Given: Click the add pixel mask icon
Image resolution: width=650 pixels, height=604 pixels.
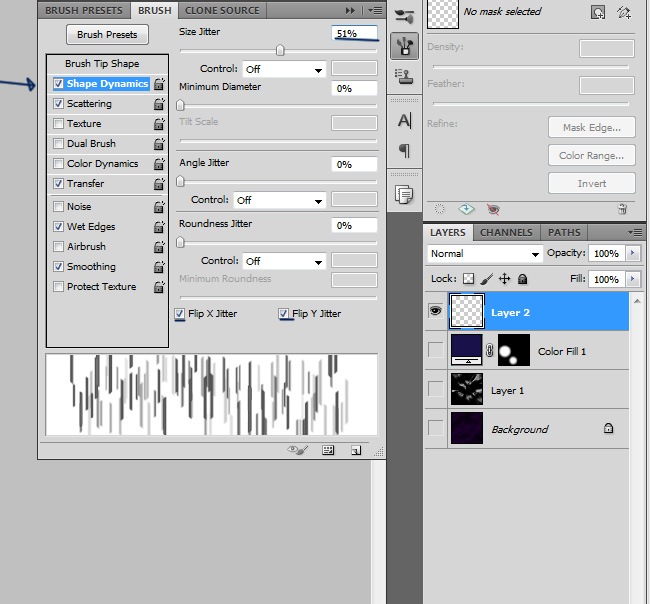Looking at the screenshot, I should click(598, 12).
